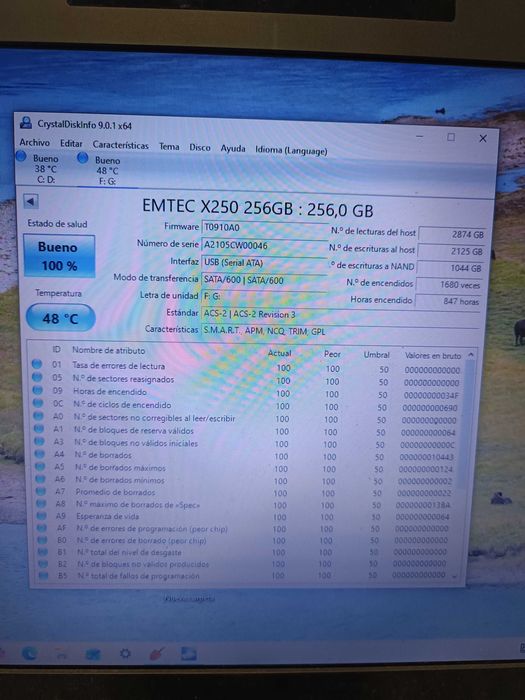Viewport: 525px width, 700px height.
Task: Click the ID column header
Action: click(57, 350)
